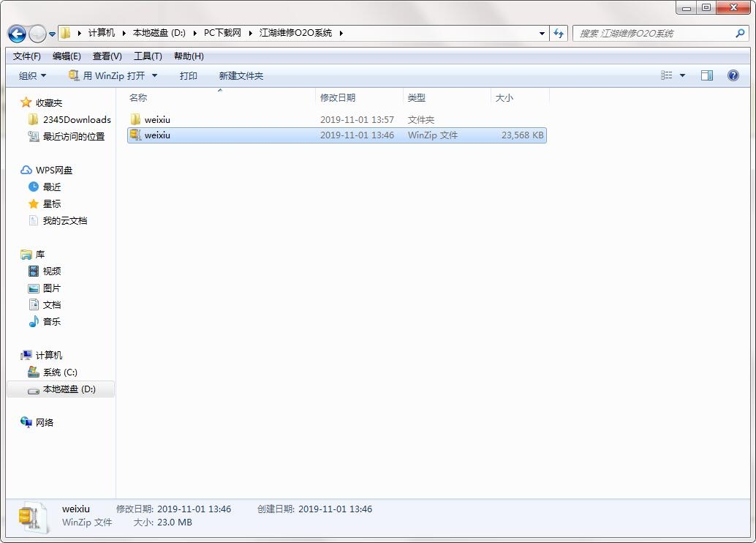Toggle the preview pane icon
The width and height of the screenshot is (756, 543).
pyautogui.click(x=707, y=75)
